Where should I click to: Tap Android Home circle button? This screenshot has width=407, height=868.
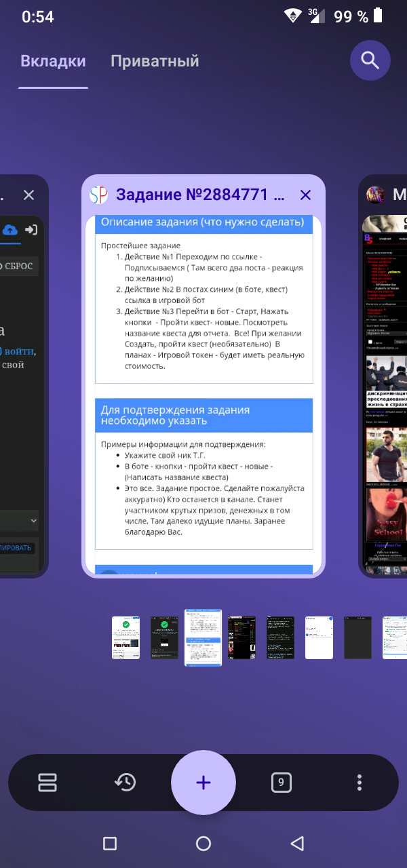[203, 843]
